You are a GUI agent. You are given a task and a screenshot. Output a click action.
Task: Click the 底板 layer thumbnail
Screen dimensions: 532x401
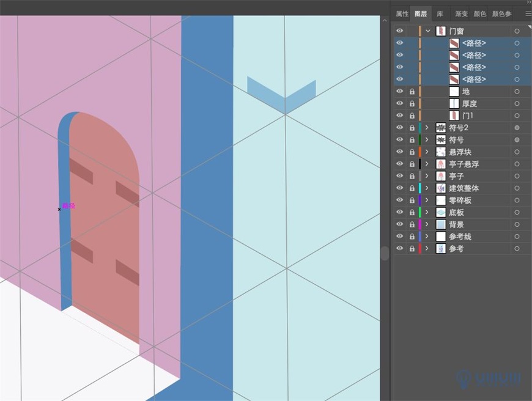442,212
